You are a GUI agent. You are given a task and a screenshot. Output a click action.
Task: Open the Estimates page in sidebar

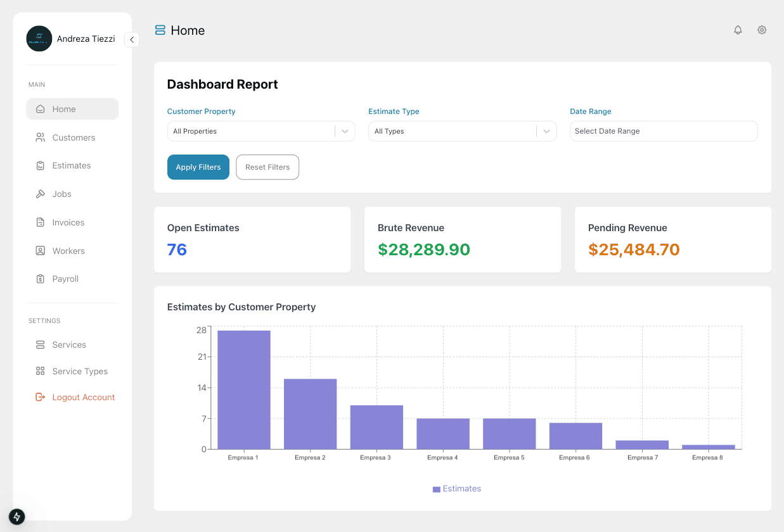71,165
